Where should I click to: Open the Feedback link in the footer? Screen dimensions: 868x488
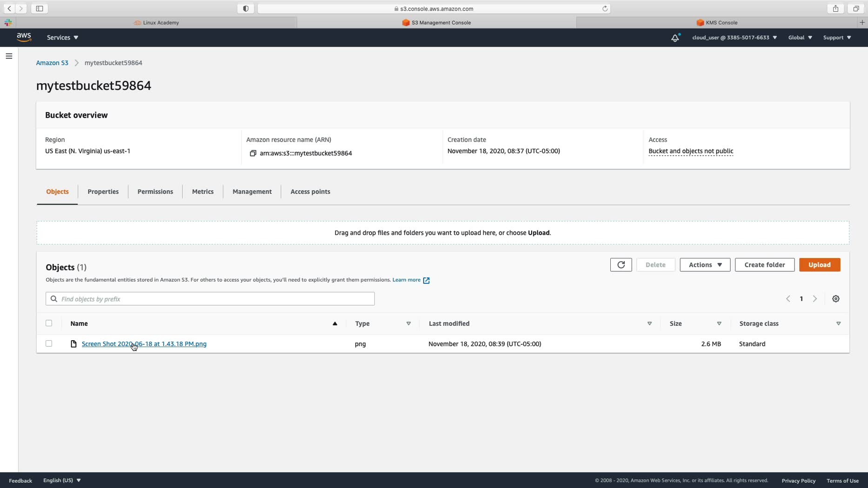click(20, 481)
